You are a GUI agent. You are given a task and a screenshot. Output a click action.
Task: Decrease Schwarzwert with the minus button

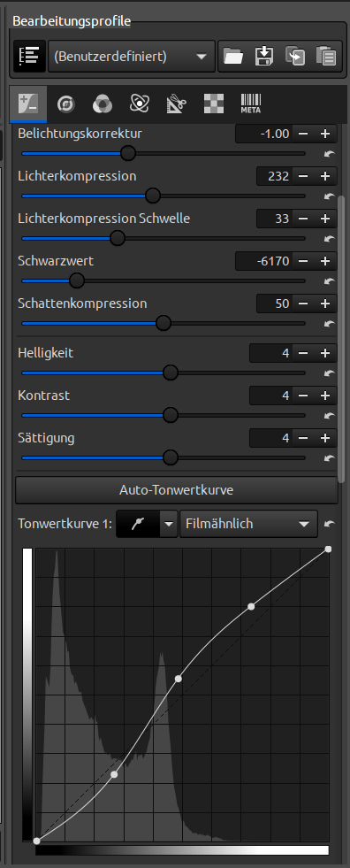[303, 261]
